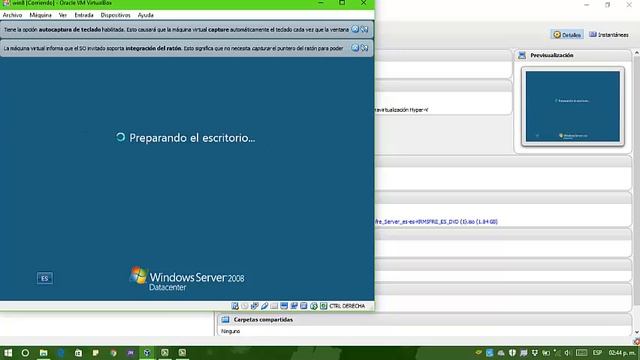Switch to Instantáneas in VirtualBox Manager
This screenshot has height=360, width=640.
click(609, 35)
